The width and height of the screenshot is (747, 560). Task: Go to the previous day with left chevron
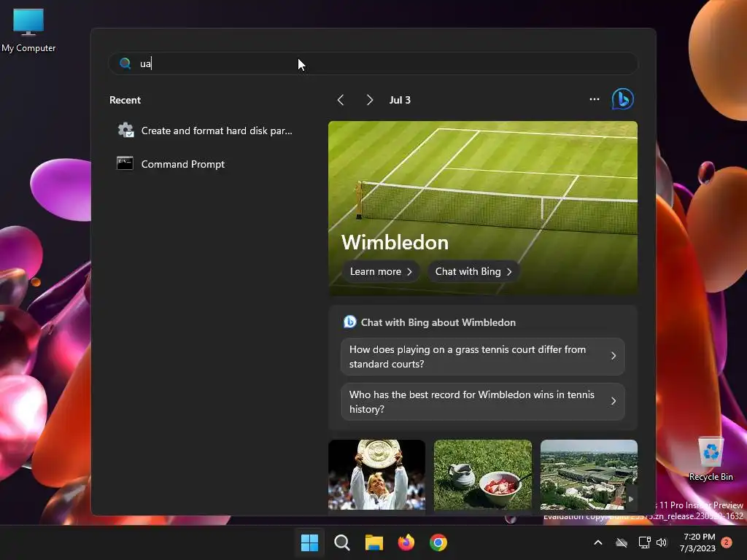pos(341,100)
